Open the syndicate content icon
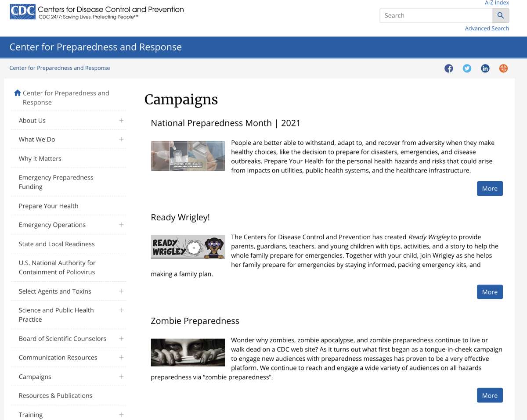The image size is (527, 420). 503,68
